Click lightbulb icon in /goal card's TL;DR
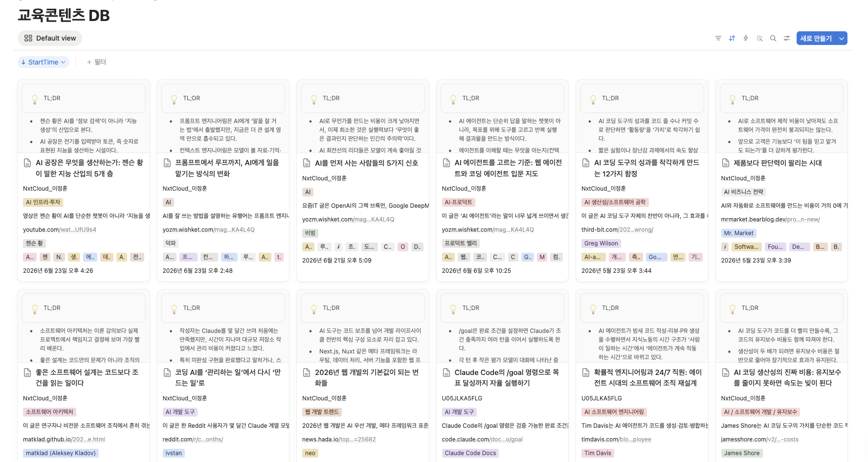 click(453, 309)
